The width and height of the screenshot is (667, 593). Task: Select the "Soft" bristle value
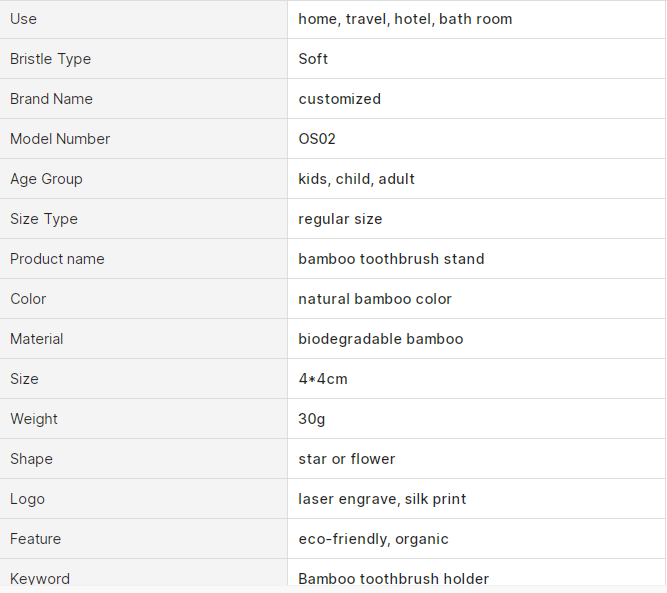tap(313, 59)
